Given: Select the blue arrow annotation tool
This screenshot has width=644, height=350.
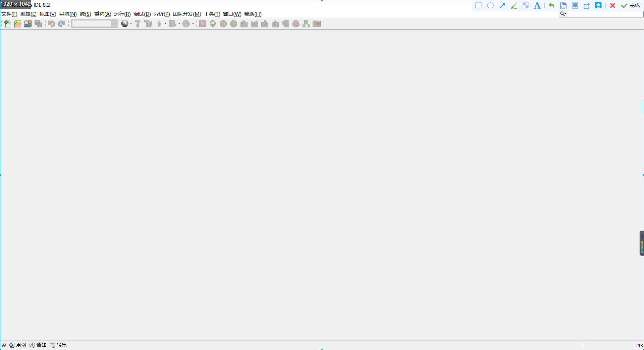Looking at the screenshot, I should tap(502, 5).
